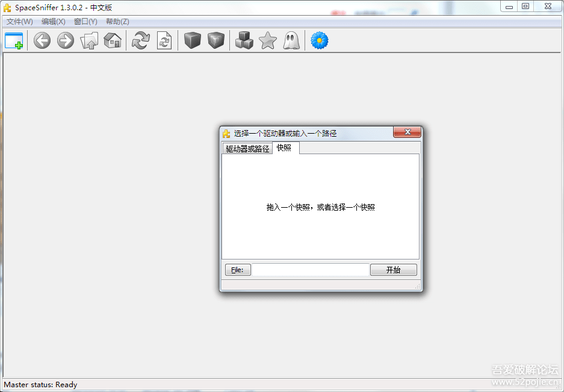
Task: Go back with the left arrow icon
Action: (42, 41)
